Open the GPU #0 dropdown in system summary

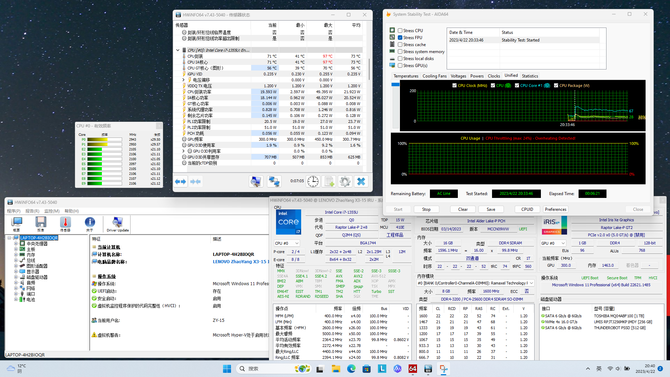point(553,243)
